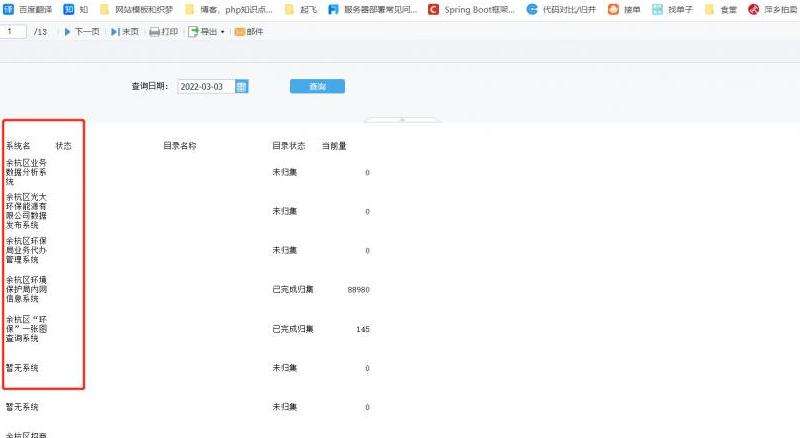Click the blue 查询 button
Screen dimensions: 800x438
tap(317, 87)
